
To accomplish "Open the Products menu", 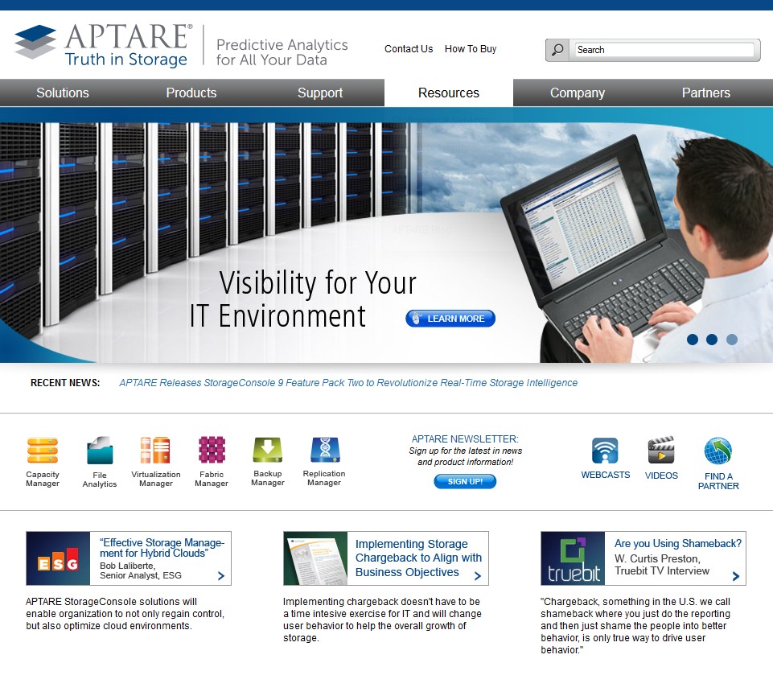I will 191,93.
